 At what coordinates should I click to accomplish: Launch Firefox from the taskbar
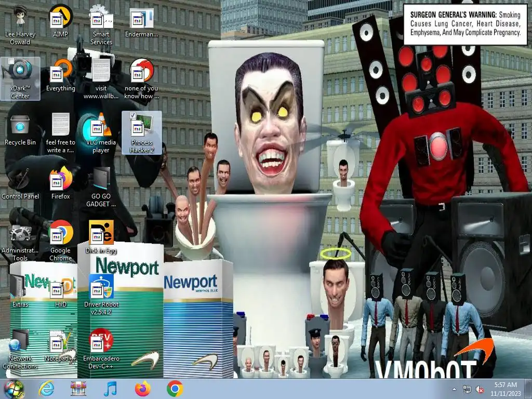click(142, 389)
